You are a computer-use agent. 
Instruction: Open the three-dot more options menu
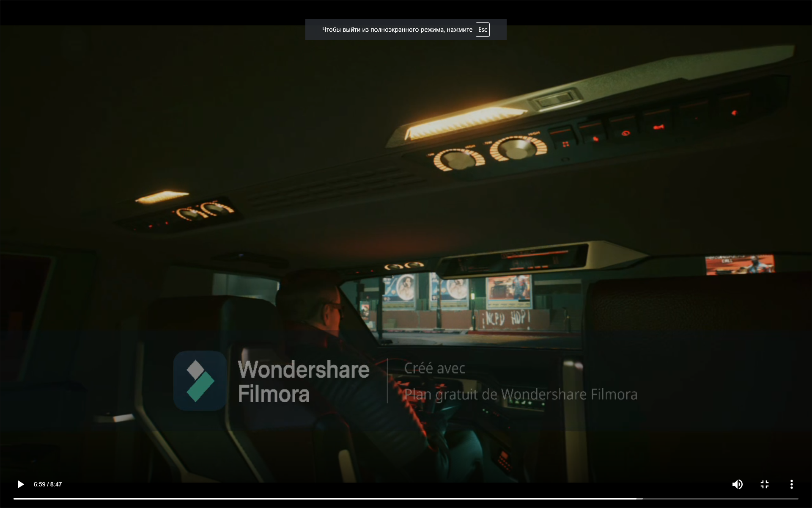pos(791,484)
